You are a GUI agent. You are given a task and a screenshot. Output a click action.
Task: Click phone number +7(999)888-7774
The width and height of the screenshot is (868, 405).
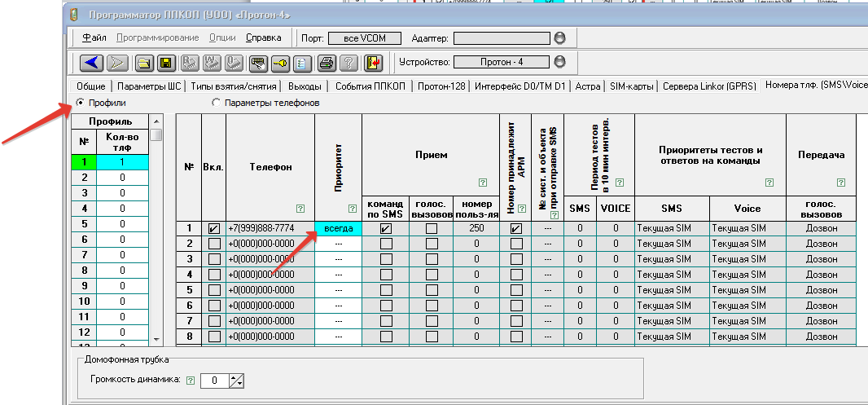point(261,228)
